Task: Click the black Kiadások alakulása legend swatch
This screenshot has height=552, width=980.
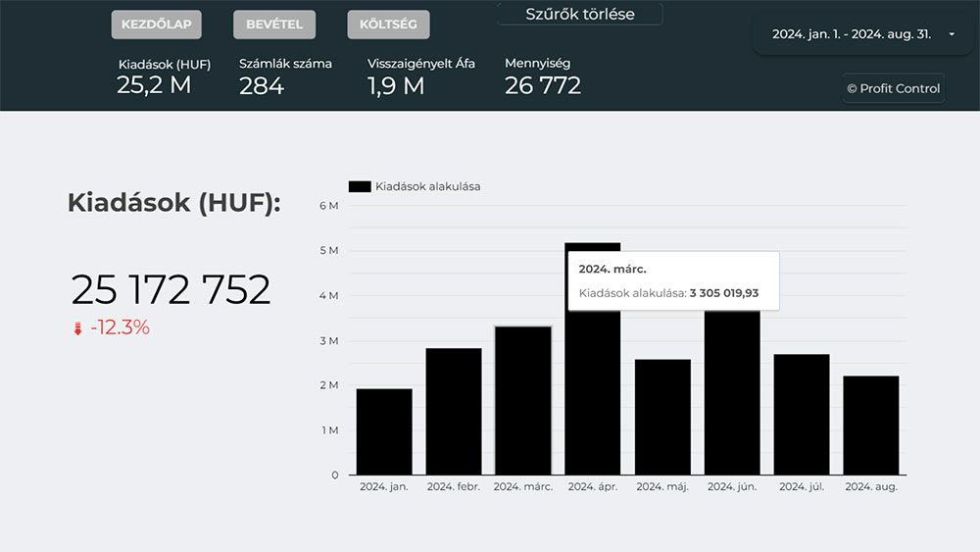Action: [360, 186]
